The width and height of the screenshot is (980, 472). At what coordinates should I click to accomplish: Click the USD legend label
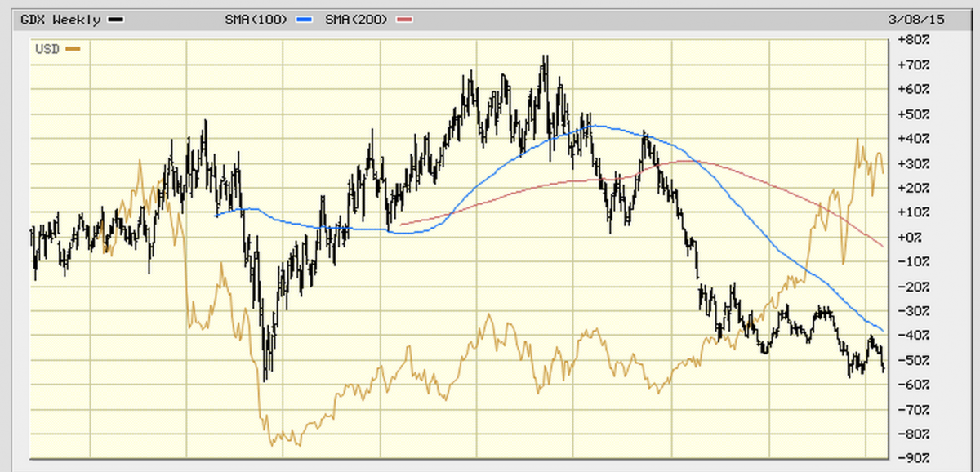[47, 49]
